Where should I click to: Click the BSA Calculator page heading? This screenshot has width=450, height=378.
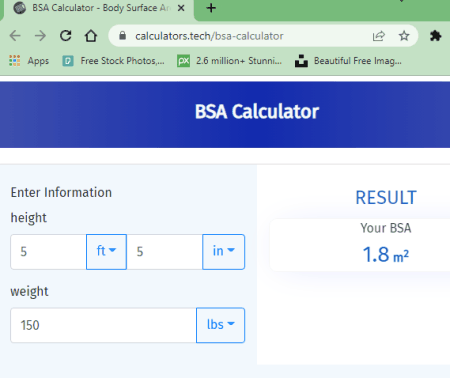click(x=257, y=111)
